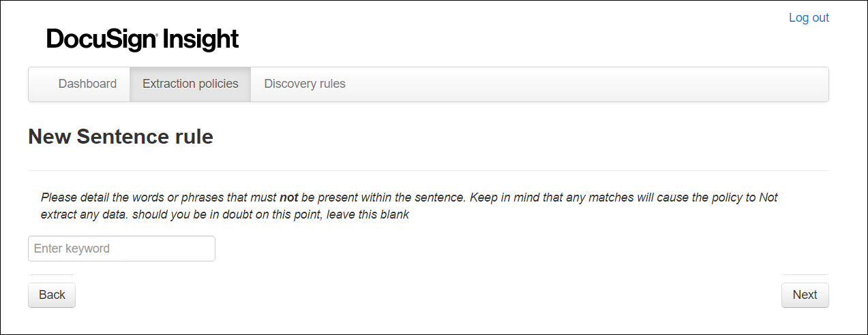Image resolution: width=868 pixels, height=335 pixels.
Task: Log out of DocuSign Insight
Action: click(x=809, y=18)
